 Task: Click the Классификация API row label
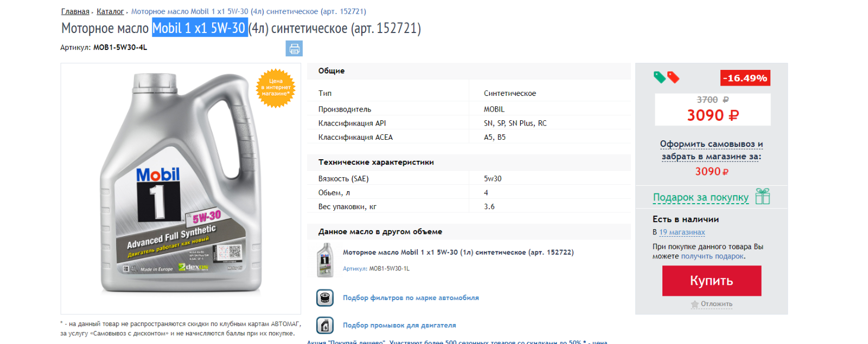coord(352,123)
